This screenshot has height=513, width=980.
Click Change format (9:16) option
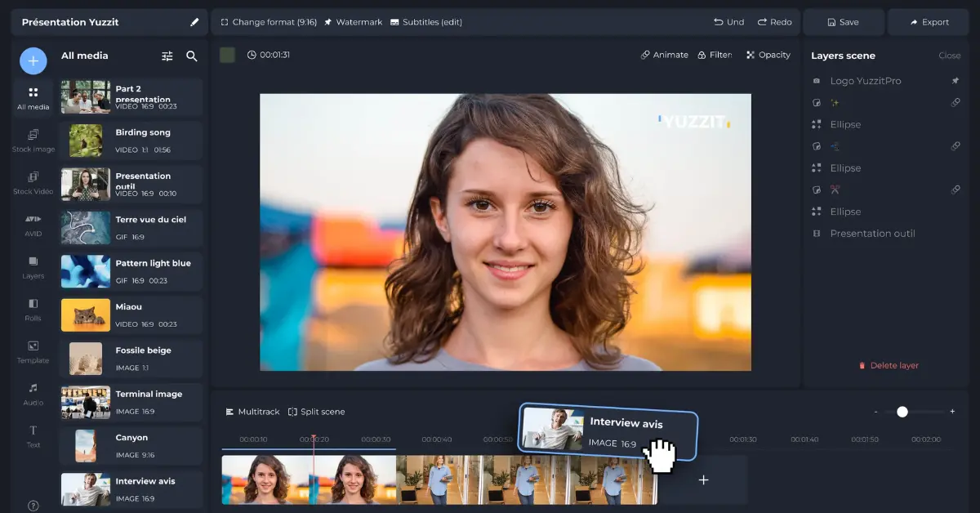[269, 22]
